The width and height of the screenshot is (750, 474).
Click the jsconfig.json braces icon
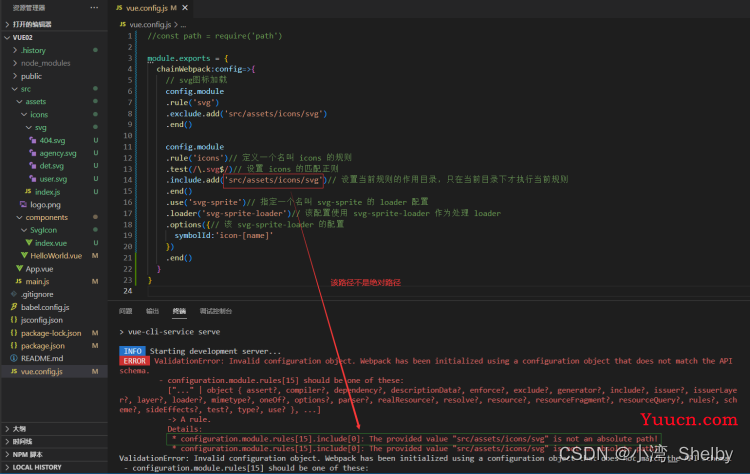pos(14,320)
